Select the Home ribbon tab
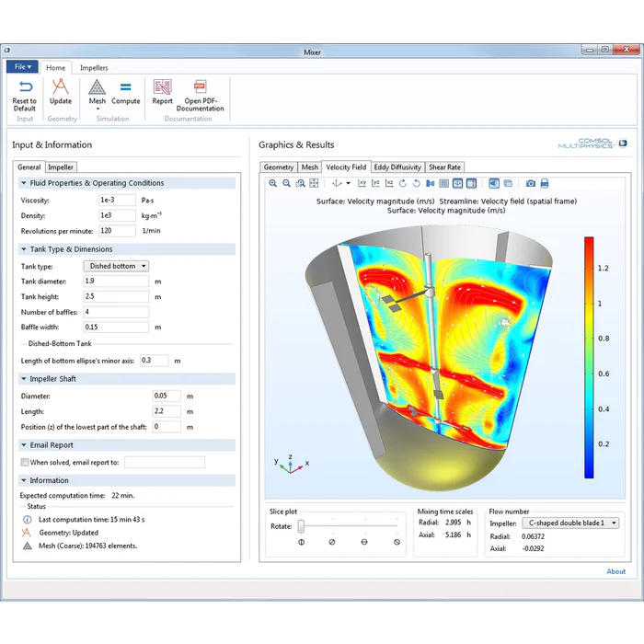This screenshot has width=644, height=644. pos(55,68)
